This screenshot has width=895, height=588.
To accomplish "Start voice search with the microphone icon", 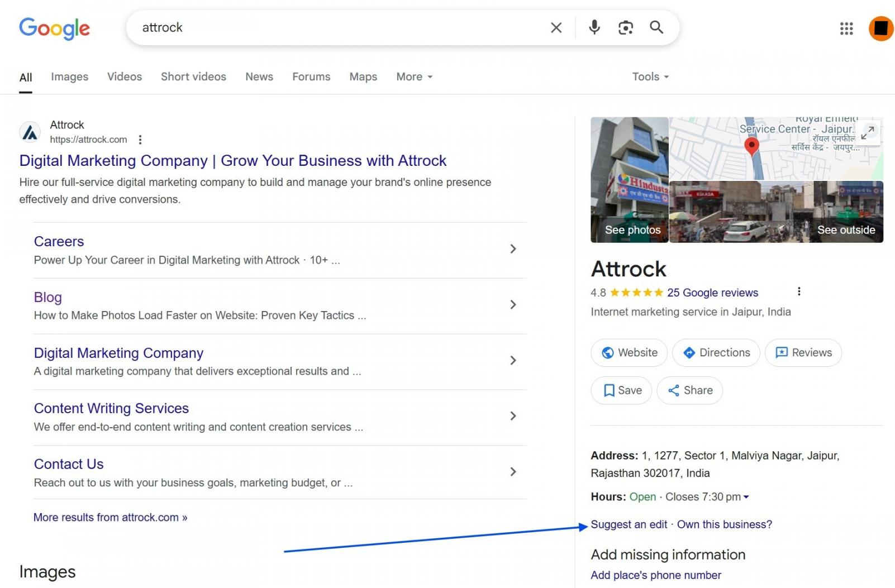I will [594, 27].
